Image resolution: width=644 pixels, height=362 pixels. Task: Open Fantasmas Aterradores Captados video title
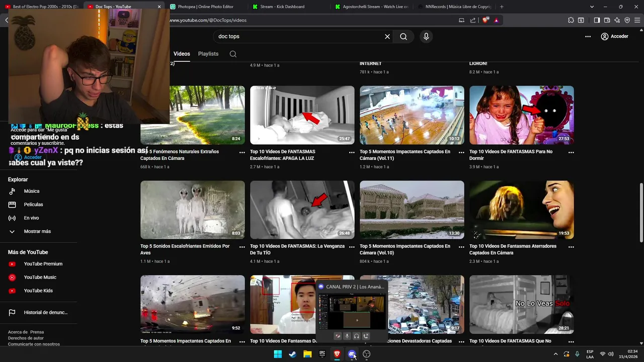point(513,249)
